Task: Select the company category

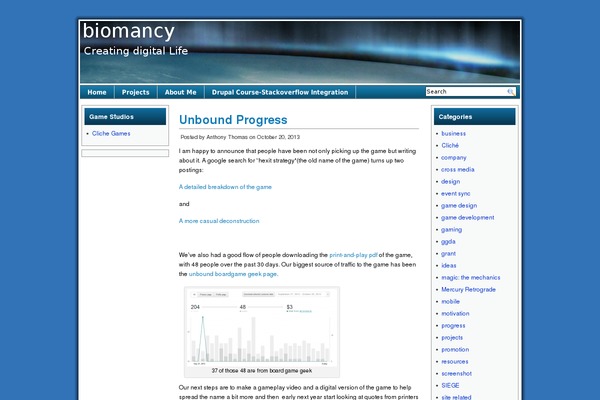Action: click(x=454, y=157)
